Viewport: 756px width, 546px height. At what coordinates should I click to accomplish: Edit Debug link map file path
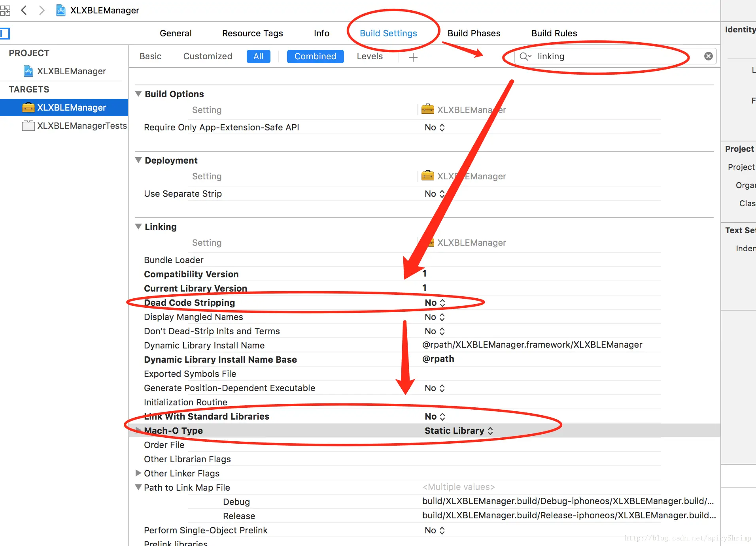coord(568,501)
